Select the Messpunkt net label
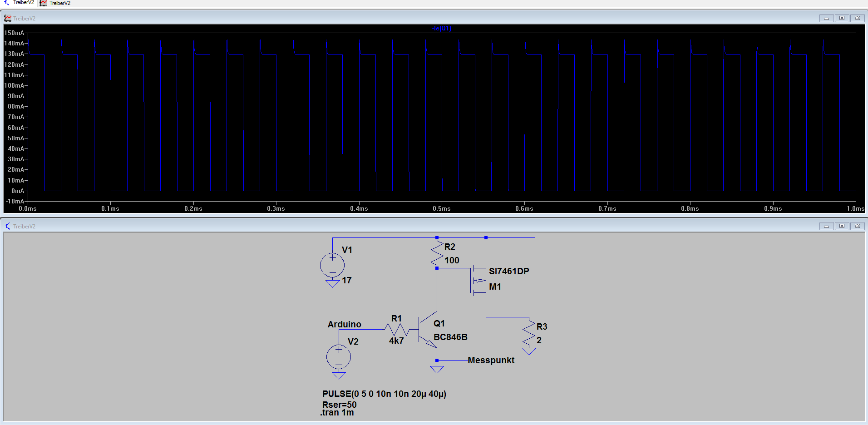Image resolution: width=868 pixels, height=425 pixels. [491, 360]
